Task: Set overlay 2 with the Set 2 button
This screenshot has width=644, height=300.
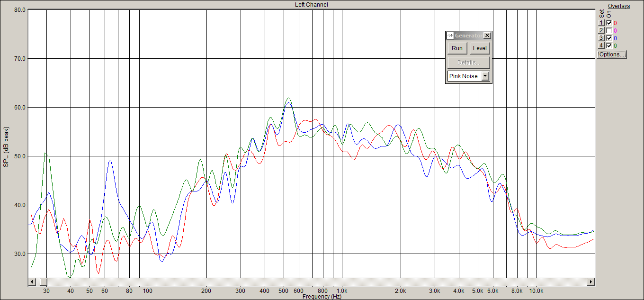Action: (x=601, y=30)
